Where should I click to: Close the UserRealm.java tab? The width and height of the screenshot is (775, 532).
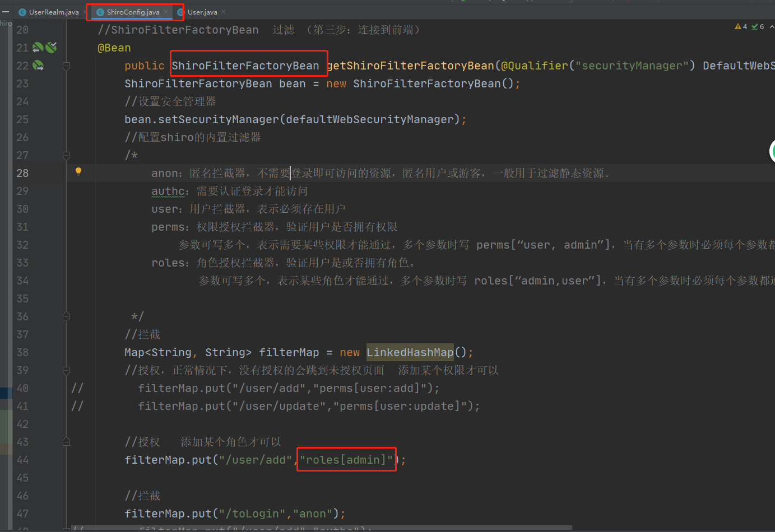(x=85, y=12)
